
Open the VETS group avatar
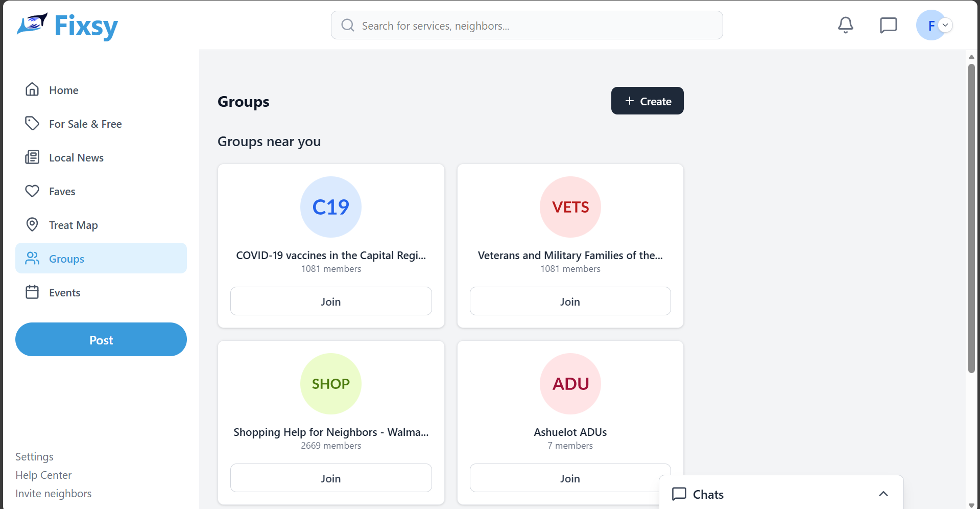[570, 207]
